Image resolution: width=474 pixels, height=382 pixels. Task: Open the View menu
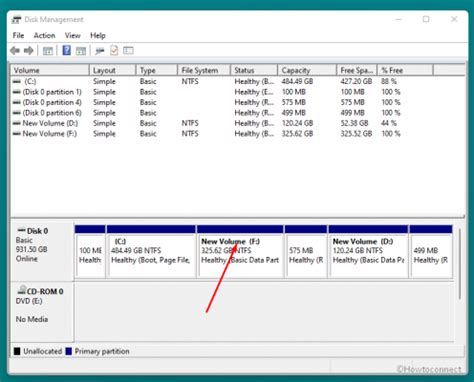(72, 35)
